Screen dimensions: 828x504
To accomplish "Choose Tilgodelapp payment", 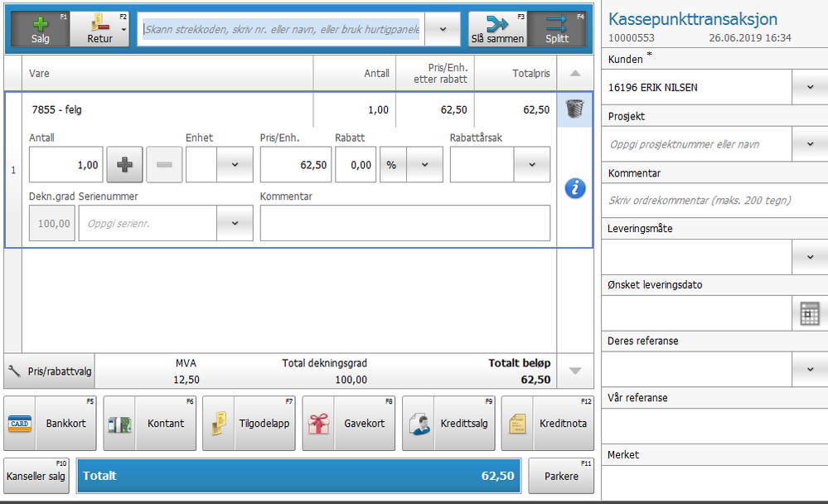I will pos(249,423).
